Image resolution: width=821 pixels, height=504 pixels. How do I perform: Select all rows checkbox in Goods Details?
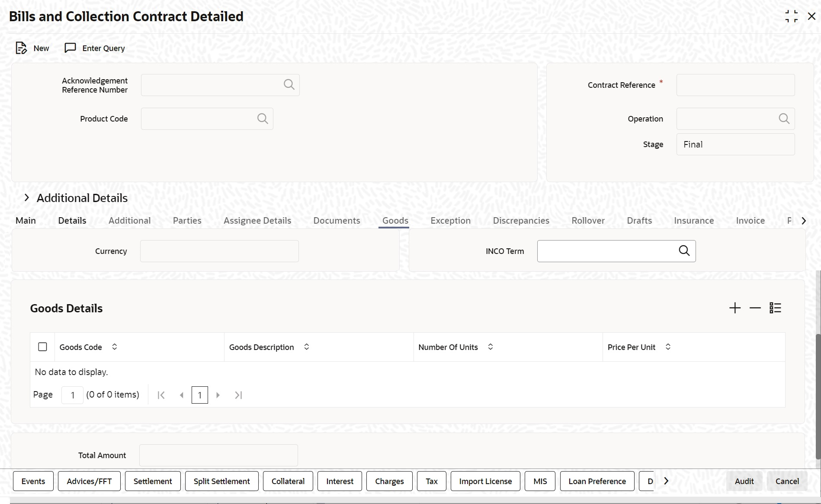[42, 347]
